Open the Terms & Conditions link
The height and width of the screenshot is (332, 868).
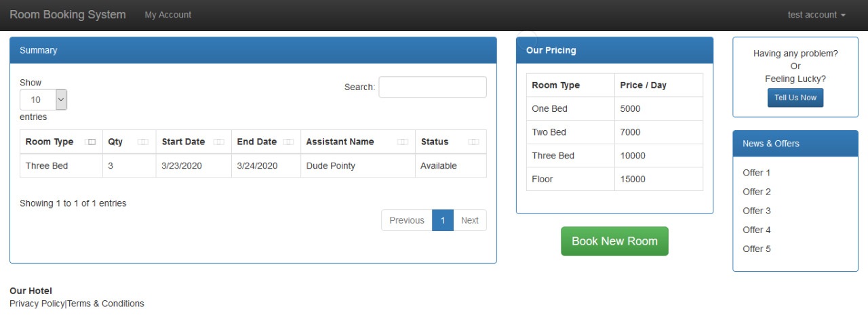point(105,304)
